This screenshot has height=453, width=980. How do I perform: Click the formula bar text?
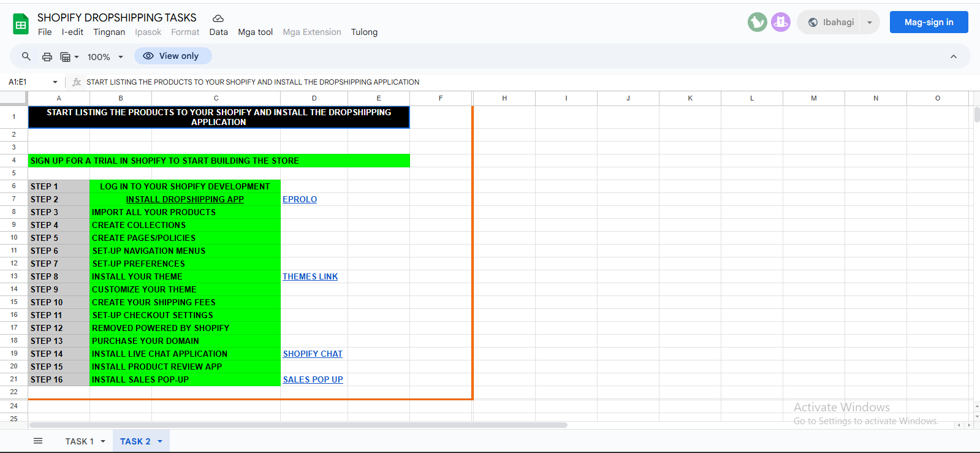(x=253, y=82)
